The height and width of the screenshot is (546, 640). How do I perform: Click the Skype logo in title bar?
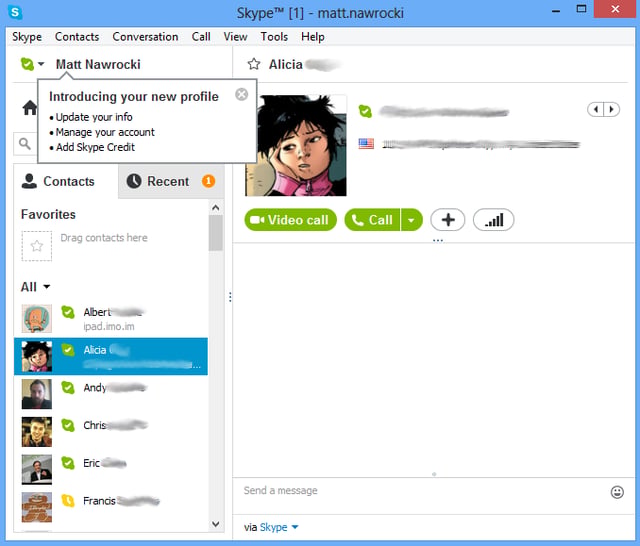pyautogui.click(x=15, y=12)
